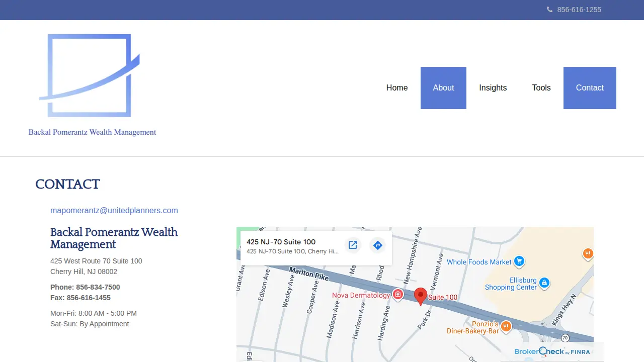Click the mapomerantz@unitedplanners.com email link
The width and height of the screenshot is (644, 362).
(114, 211)
